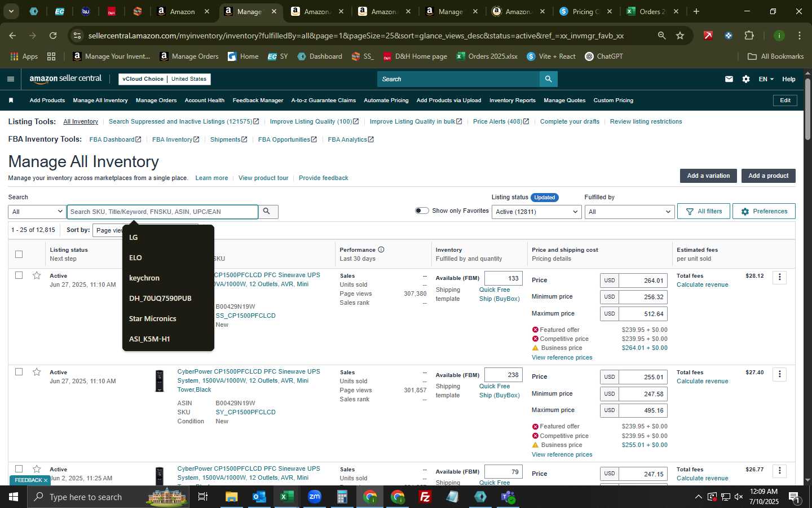
Task: Favorite the SS_CP1500PFCLCD listing star
Action: [x=37, y=275]
